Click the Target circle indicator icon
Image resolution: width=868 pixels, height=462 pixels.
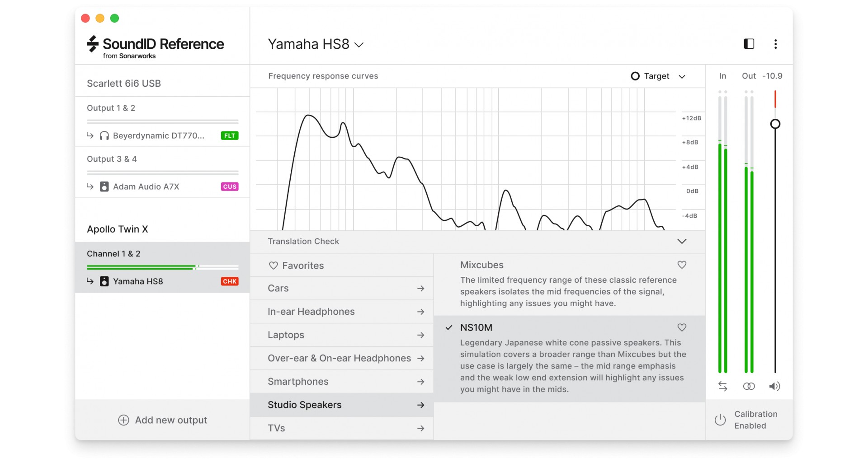[635, 76]
